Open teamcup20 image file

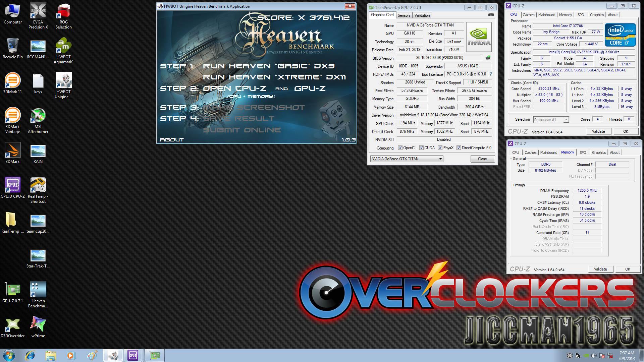[x=38, y=224]
